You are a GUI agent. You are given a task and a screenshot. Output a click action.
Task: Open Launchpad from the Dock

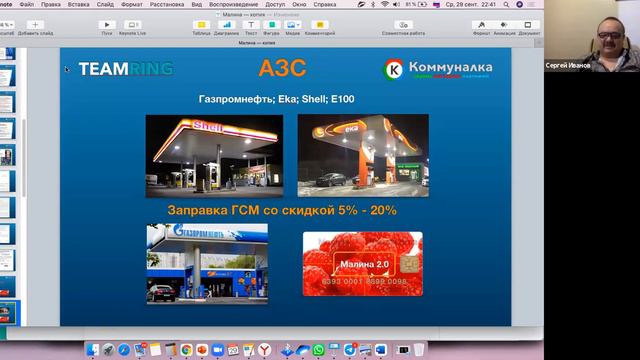(x=108, y=350)
